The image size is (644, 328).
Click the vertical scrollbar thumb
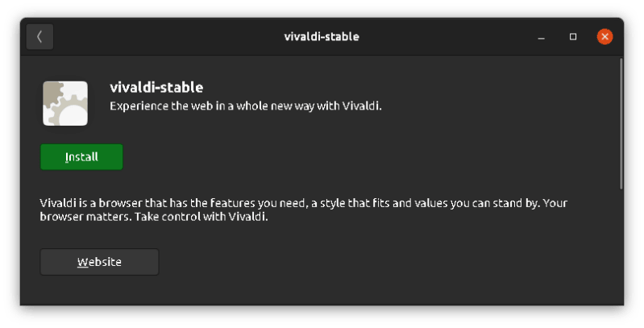coord(621,121)
